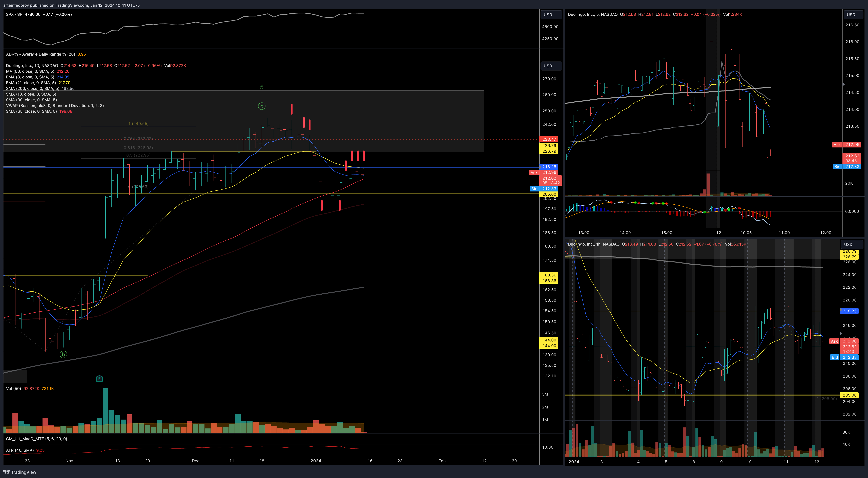Image resolution: width=868 pixels, height=478 pixels.
Task: Click the '0.0000' value on the MACD scale
Action: point(852,212)
